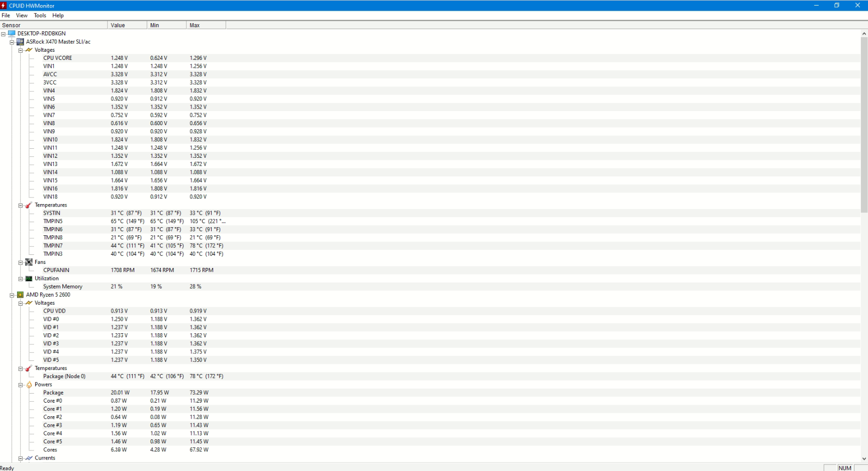
Task: Click the Currents category icon
Action: pos(29,458)
